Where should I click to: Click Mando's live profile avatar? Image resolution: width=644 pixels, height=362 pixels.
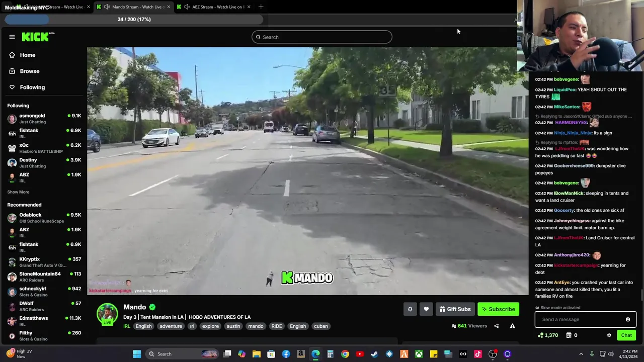pyautogui.click(x=107, y=314)
